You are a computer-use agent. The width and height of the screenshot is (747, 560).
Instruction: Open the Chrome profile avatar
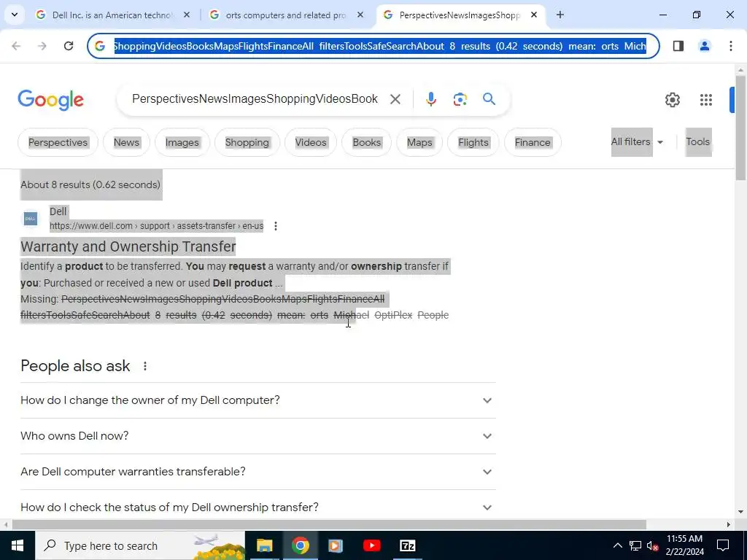tap(704, 46)
